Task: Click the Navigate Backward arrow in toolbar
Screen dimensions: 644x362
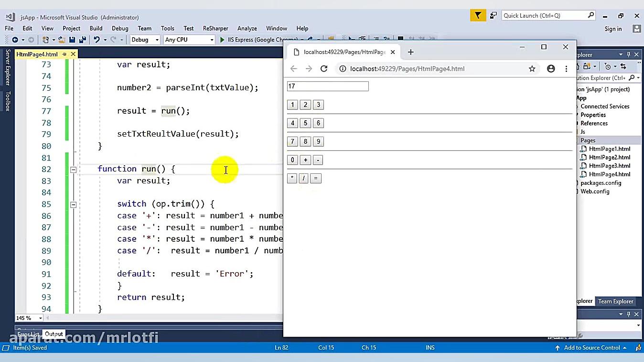Action: pos(15,40)
